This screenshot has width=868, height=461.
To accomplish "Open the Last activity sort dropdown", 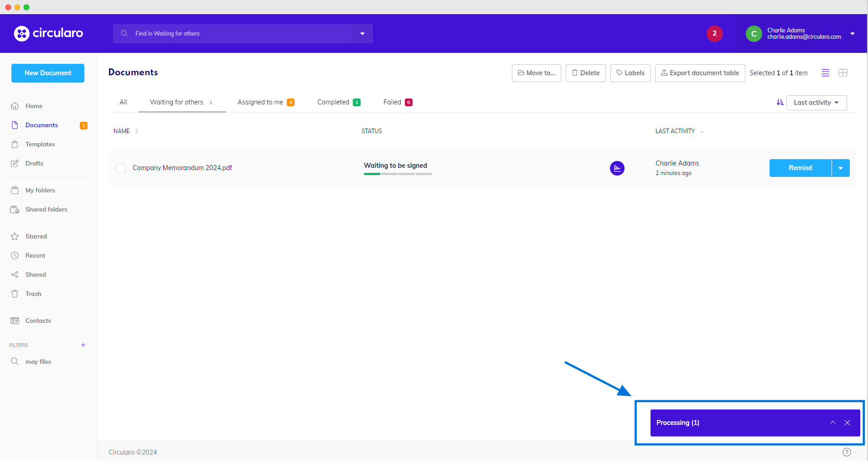I will click(816, 103).
